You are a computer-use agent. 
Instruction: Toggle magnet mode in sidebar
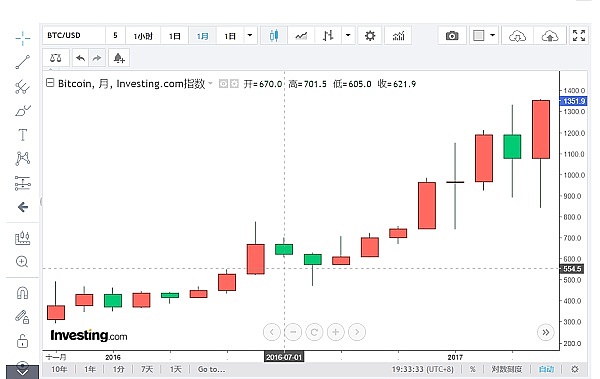click(23, 293)
